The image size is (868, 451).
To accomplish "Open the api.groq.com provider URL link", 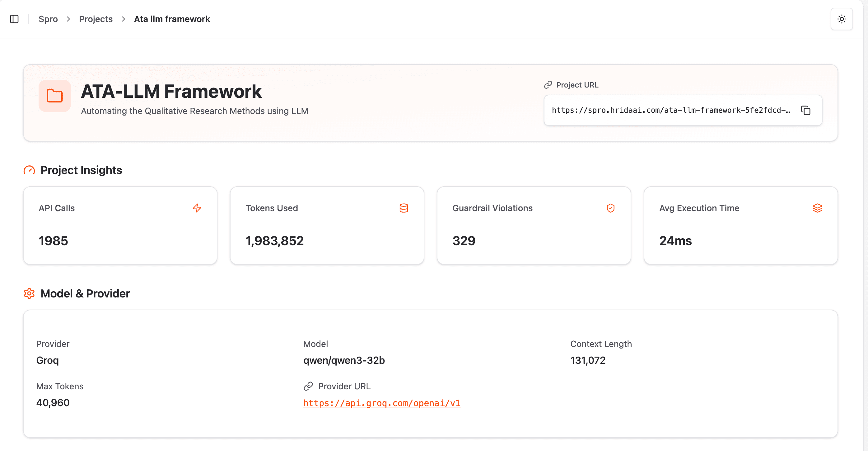I will tap(381, 403).
